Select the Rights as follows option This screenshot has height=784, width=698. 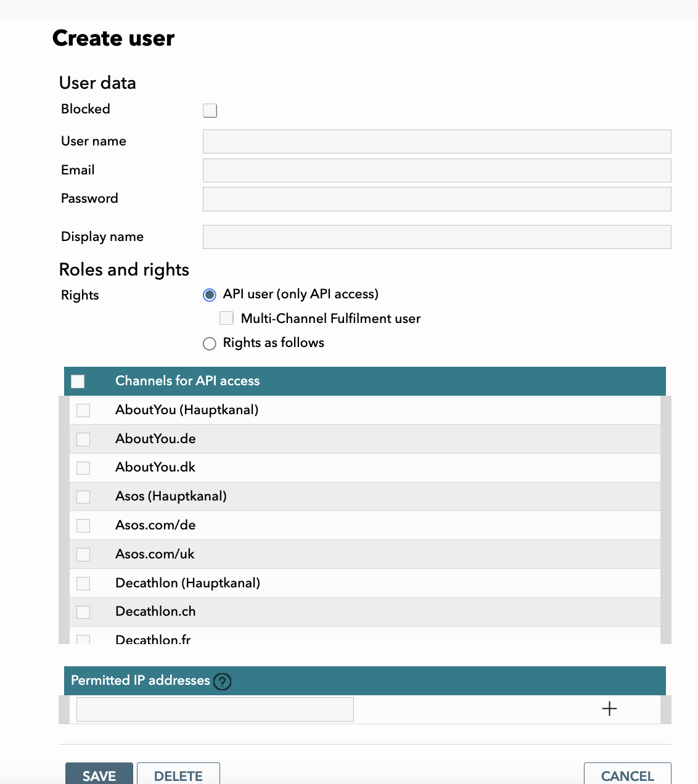coord(210,343)
